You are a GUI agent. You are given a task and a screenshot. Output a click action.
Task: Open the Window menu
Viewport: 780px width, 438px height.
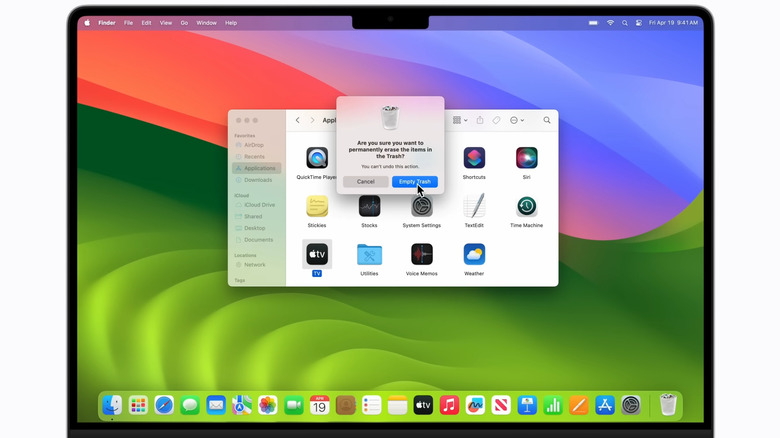coord(206,22)
